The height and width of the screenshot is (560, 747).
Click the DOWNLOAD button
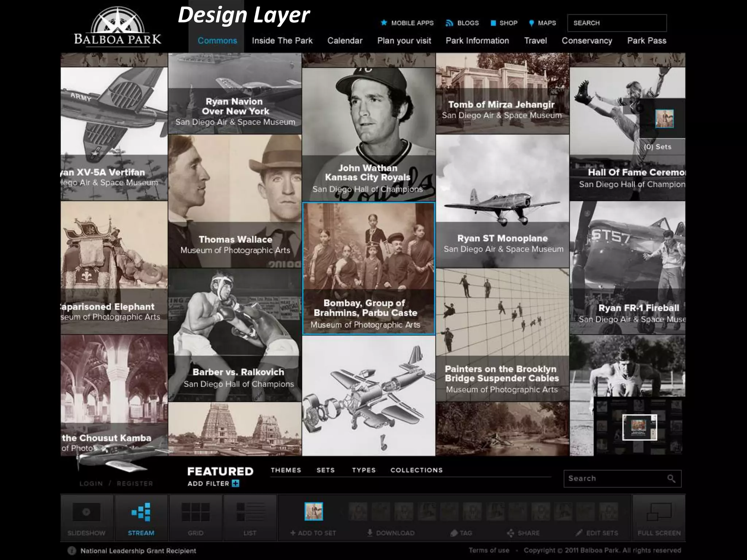pyautogui.click(x=391, y=533)
